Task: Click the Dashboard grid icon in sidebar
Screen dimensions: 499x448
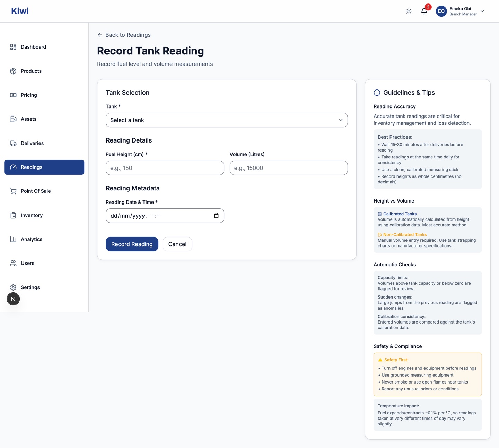Action: click(13, 47)
